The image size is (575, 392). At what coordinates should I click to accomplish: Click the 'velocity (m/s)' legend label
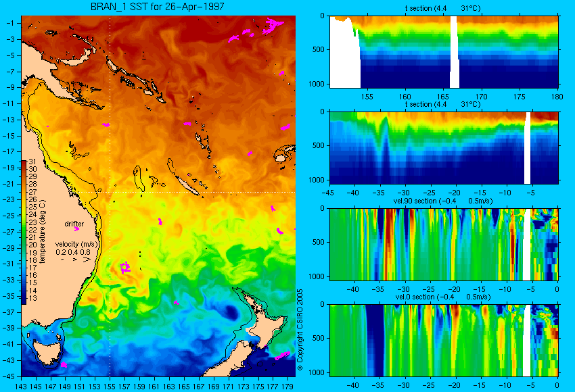pos(76,244)
